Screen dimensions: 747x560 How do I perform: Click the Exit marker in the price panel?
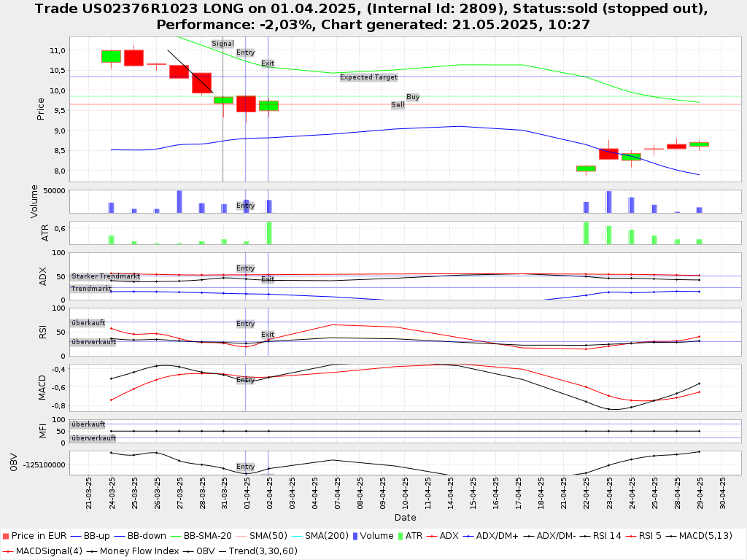click(x=268, y=63)
